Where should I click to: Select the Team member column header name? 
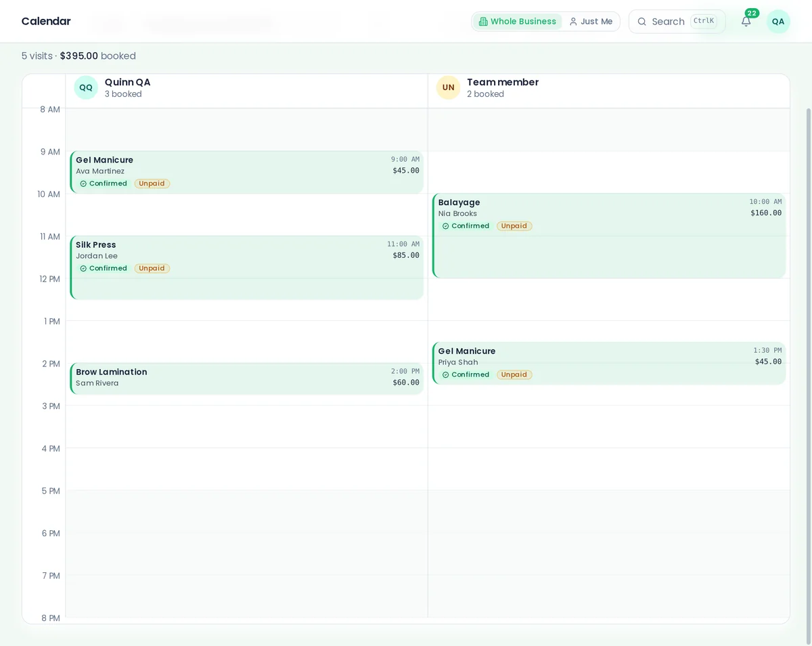tap(503, 82)
